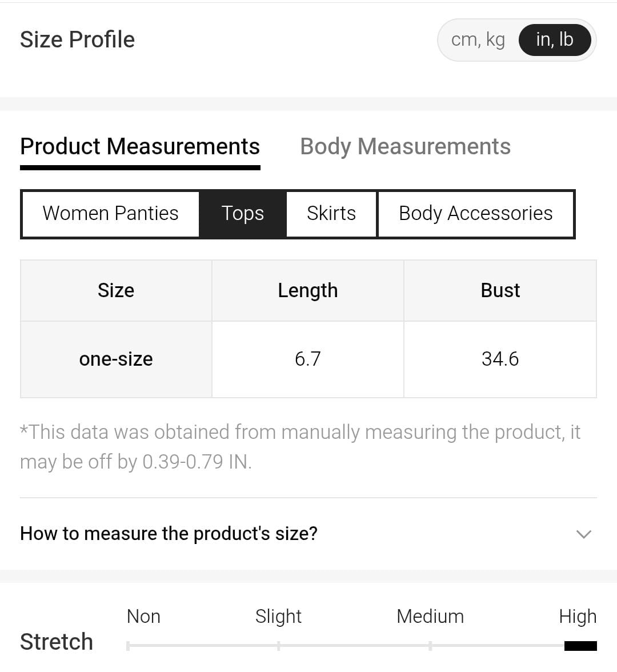The width and height of the screenshot is (617, 672).
Task: Choose the Tops category button
Action: pyautogui.click(x=243, y=214)
